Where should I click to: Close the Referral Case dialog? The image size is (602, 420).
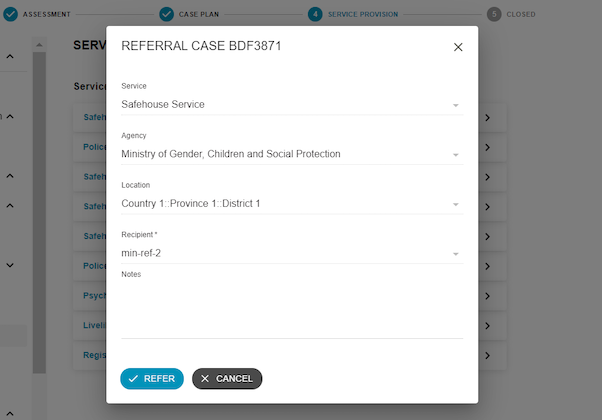458,47
